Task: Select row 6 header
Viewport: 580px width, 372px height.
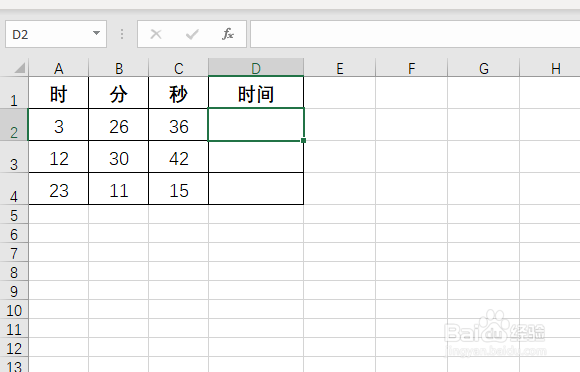Action: [14, 234]
